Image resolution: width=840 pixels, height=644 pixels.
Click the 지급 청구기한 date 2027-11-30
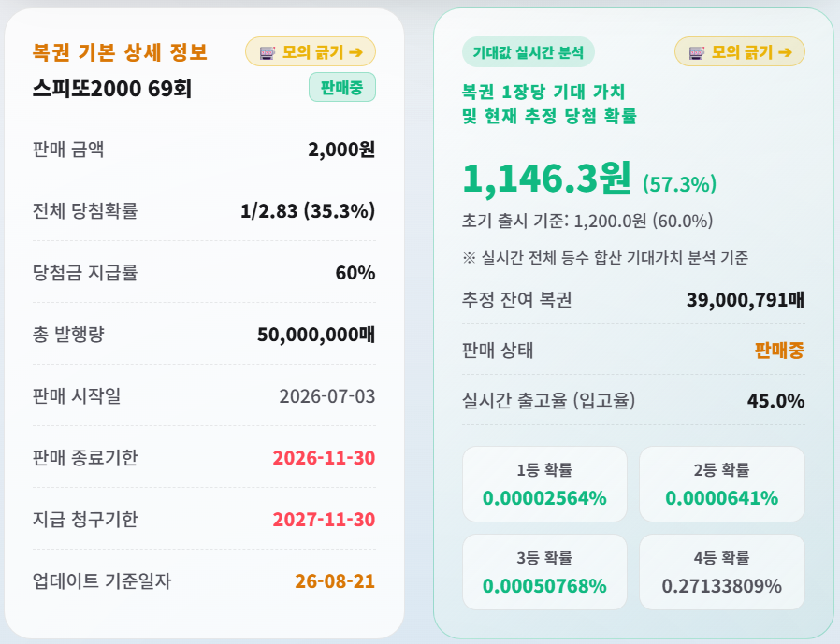click(324, 520)
